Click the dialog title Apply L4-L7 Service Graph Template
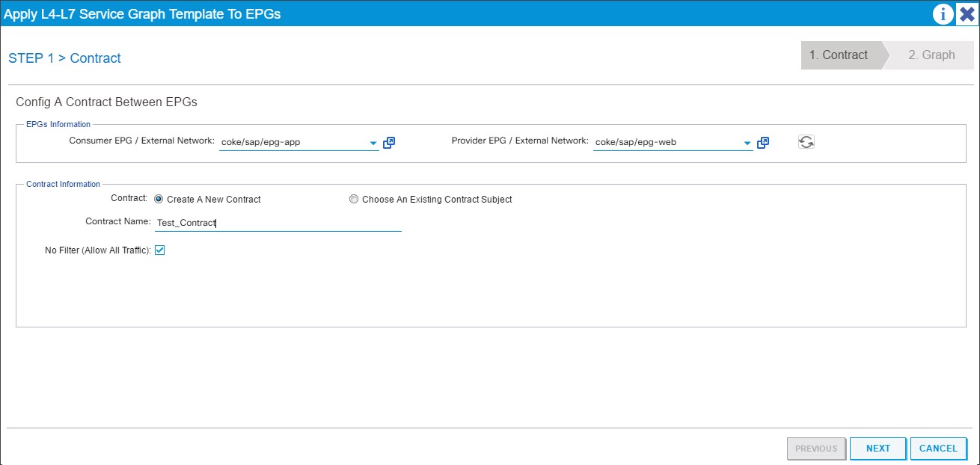 point(142,13)
